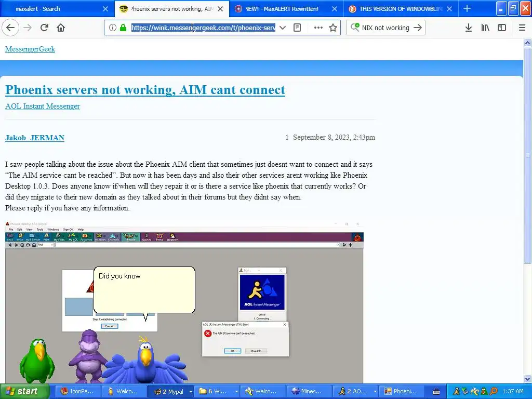Show site information via the info icon
532x399 pixels.
click(x=112, y=28)
